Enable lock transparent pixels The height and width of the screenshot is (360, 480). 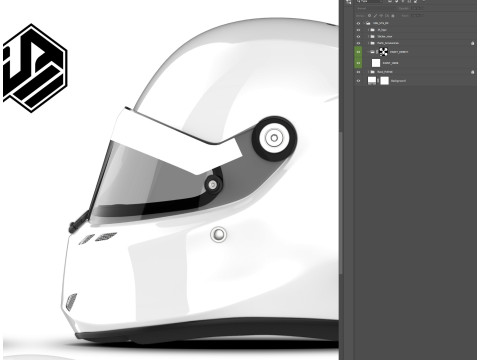(369, 16)
